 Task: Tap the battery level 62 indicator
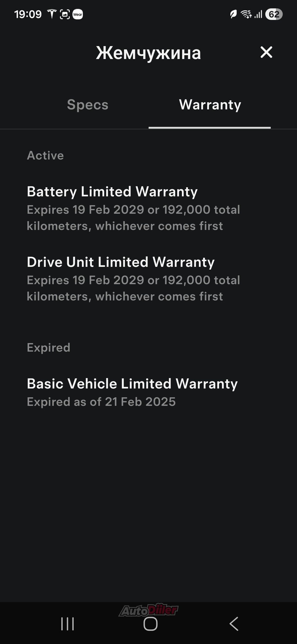click(x=274, y=14)
